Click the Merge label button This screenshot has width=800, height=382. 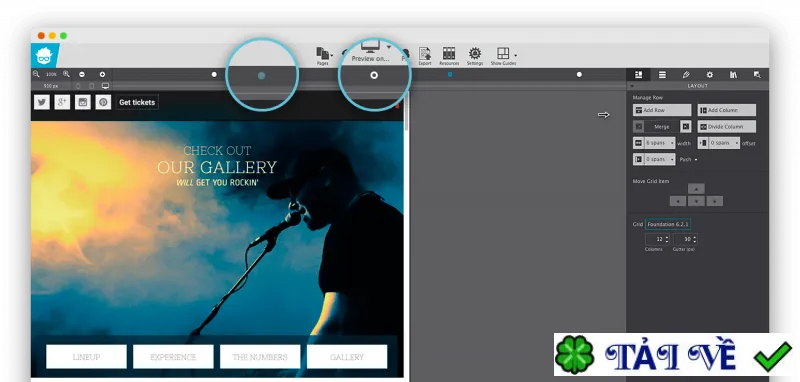(x=662, y=126)
